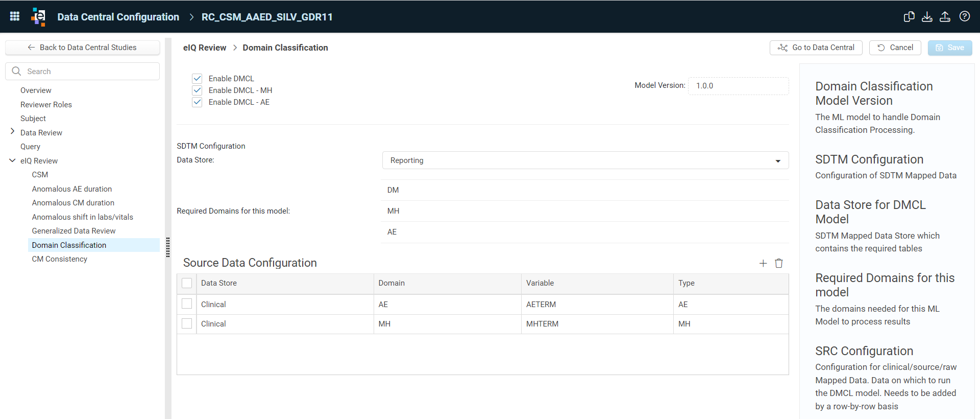980x419 pixels.
Task: Click the download icon in header
Action: 927,16
